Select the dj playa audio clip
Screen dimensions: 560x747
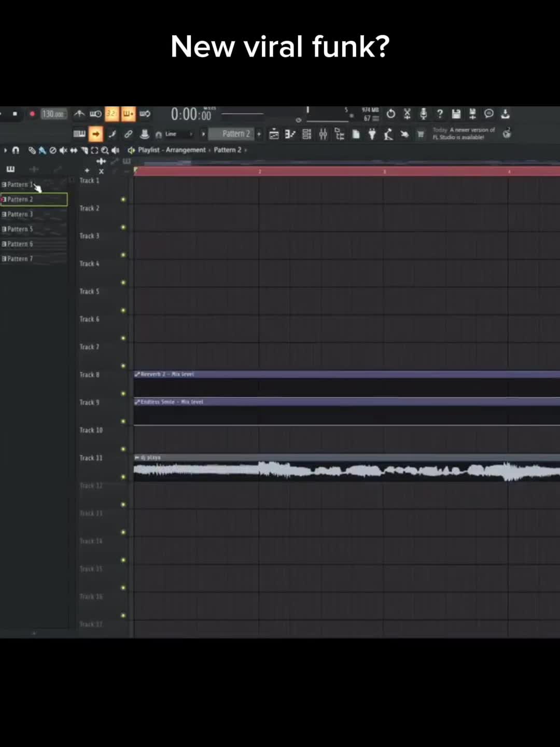[x=346, y=467]
